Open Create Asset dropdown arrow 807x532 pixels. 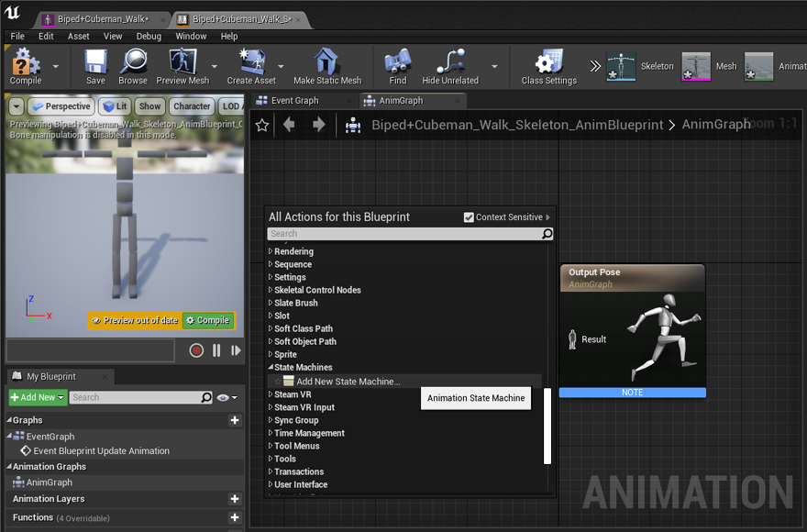coord(281,66)
